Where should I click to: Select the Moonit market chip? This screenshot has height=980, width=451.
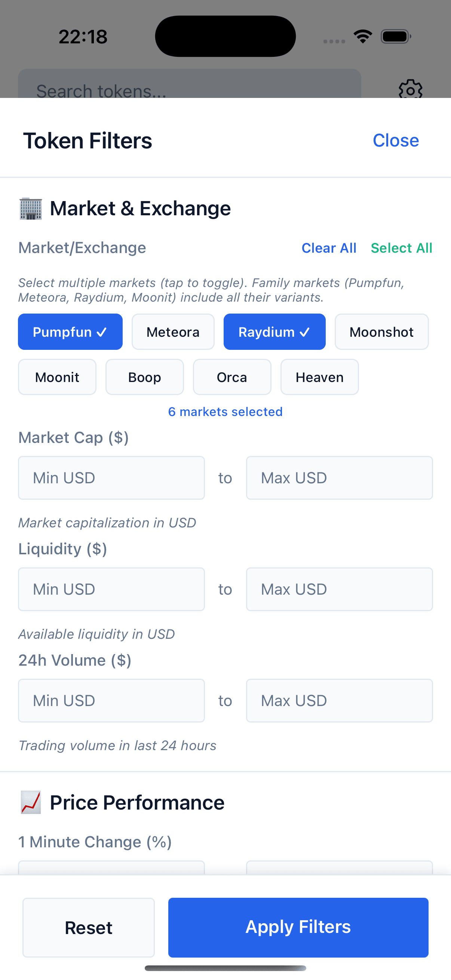click(57, 377)
